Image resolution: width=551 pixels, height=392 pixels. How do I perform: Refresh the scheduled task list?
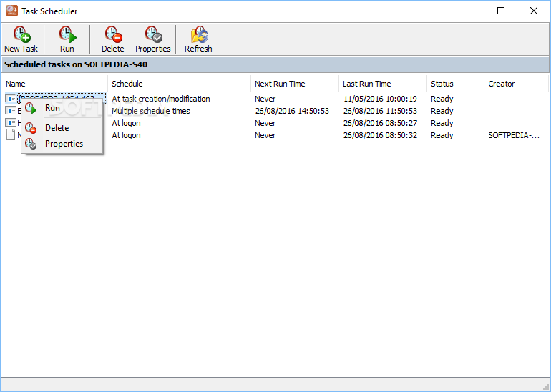[198, 39]
